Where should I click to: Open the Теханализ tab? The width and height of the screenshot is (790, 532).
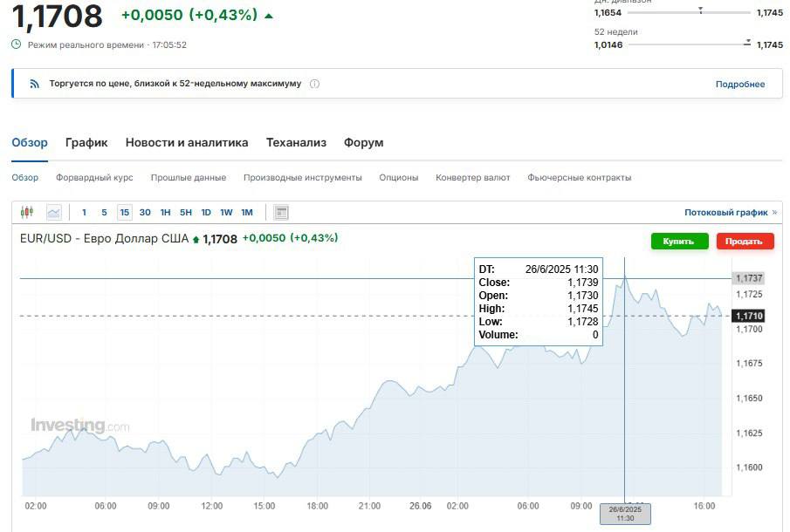tap(296, 142)
